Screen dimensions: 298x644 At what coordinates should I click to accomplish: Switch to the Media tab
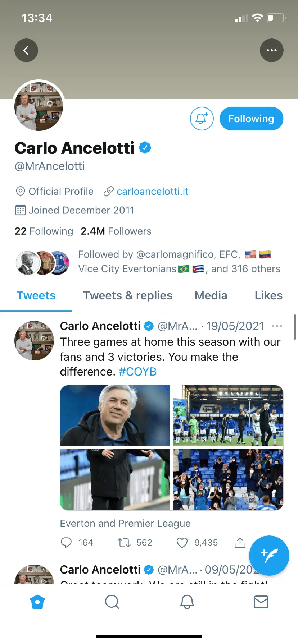point(211,295)
